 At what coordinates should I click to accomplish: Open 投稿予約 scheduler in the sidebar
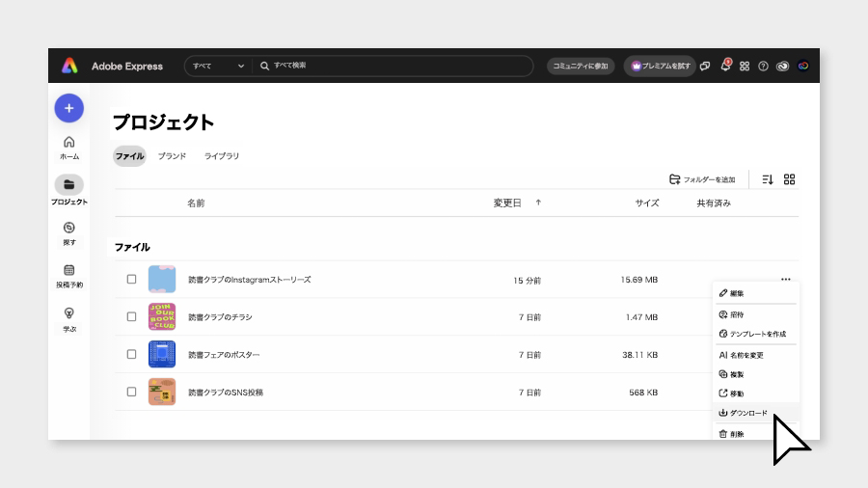click(x=69, y=276)
